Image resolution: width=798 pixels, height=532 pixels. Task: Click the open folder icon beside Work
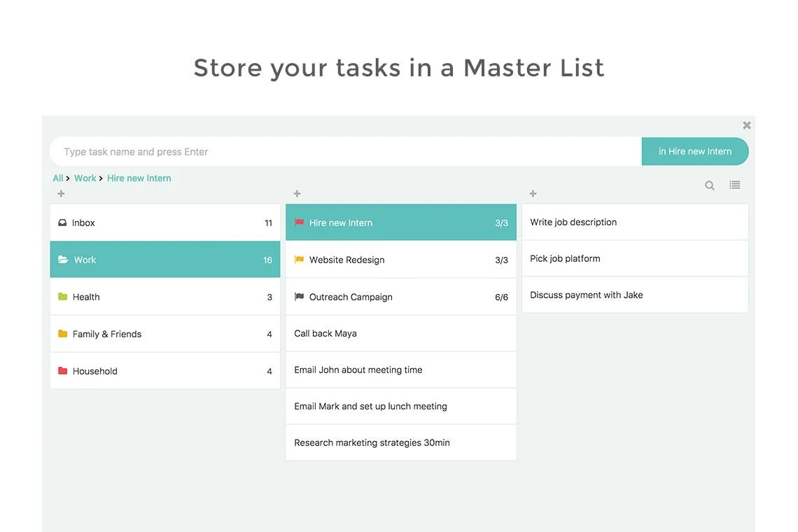63,260
